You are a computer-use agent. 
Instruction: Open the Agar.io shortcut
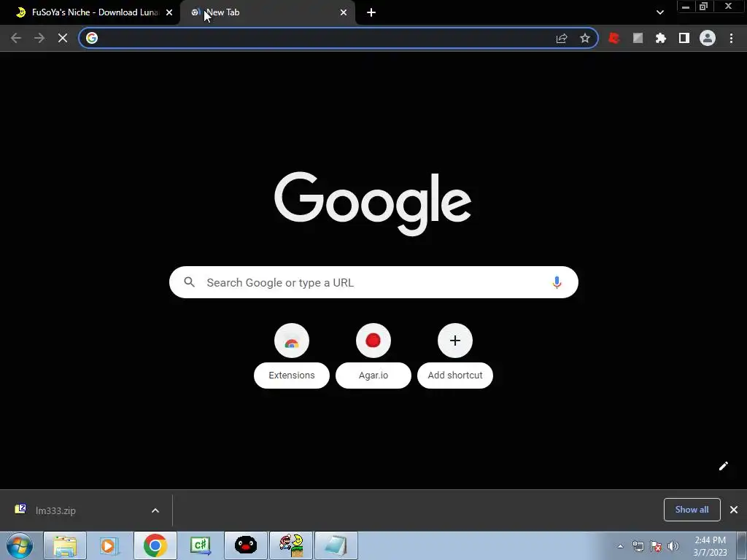pyautogui.click(x=373, y=356)
